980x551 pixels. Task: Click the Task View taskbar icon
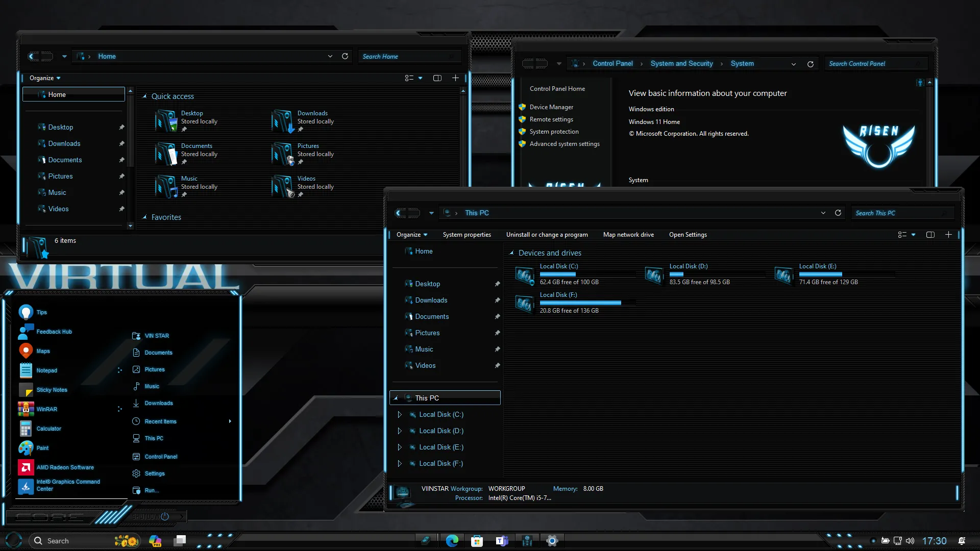(180, 541)
